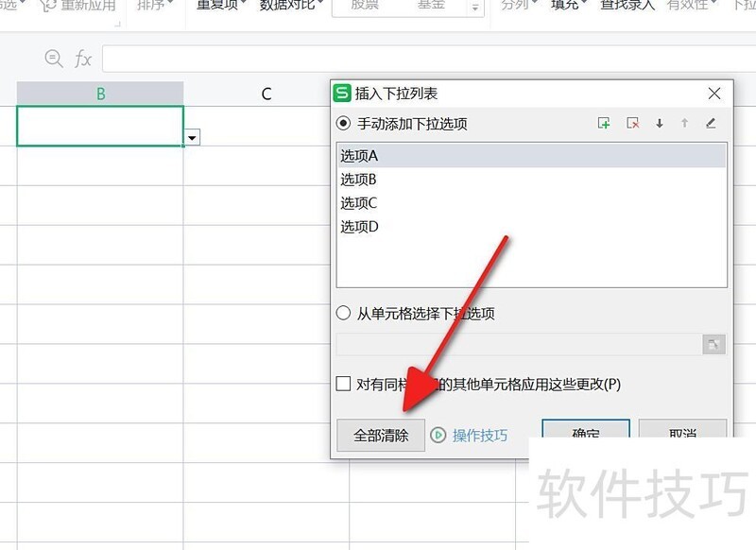
Task: Delete the selected dropdown option
Action: [634, 124]
